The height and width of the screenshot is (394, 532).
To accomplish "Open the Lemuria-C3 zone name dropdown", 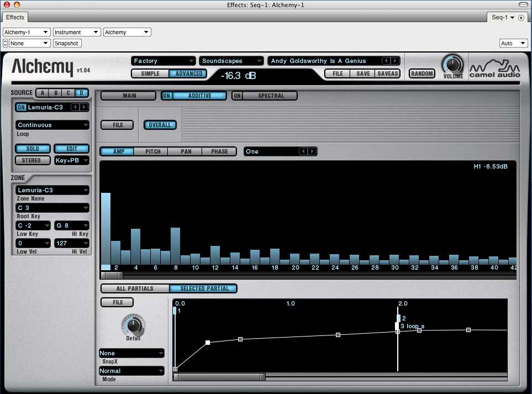I will point(52,190).
